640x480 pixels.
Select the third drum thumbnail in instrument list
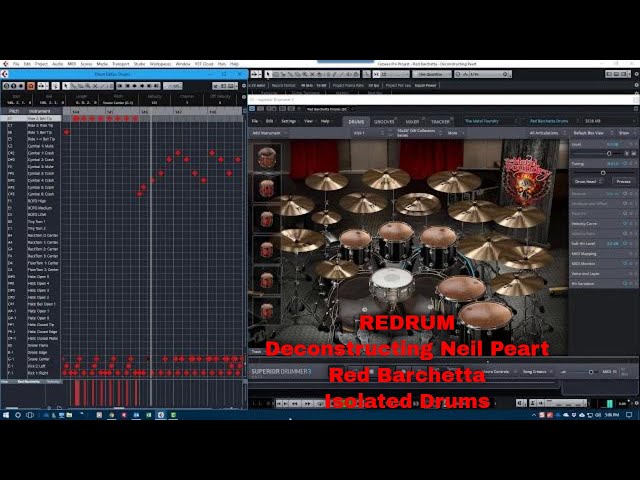point(267,219)
